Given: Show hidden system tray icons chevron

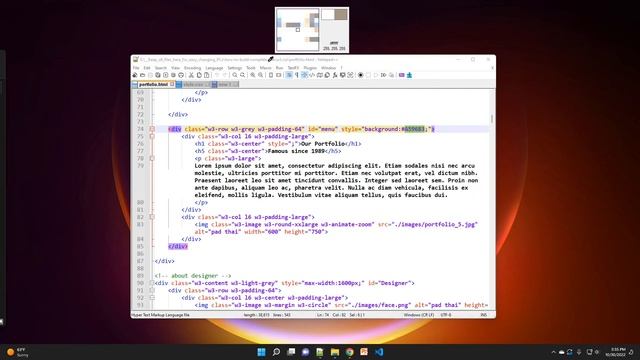Looking at the screenshot, I should pyautogui.click(x=553, y=352).
